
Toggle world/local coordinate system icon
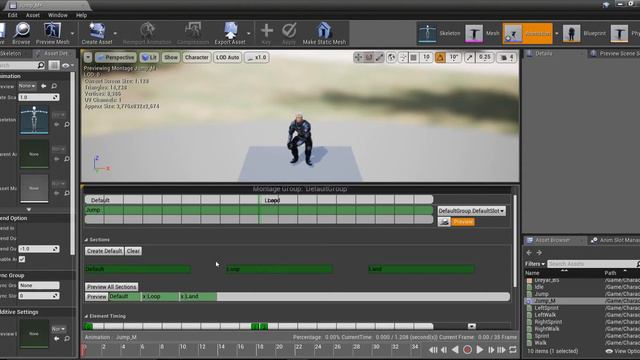point(391,58)
